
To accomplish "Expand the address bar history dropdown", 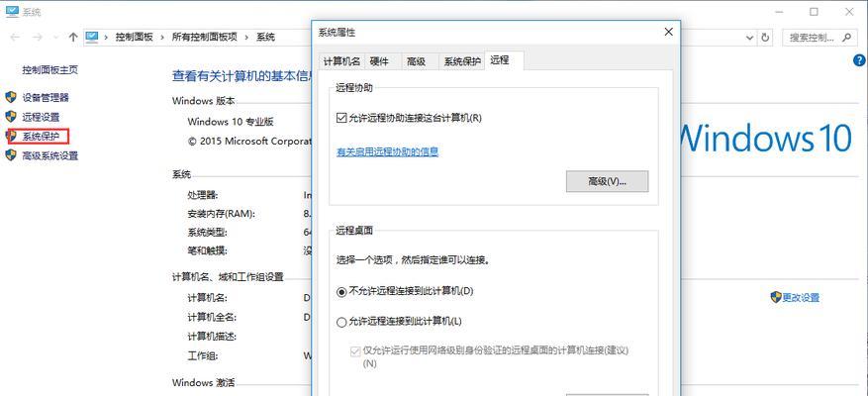I will 749,38.
